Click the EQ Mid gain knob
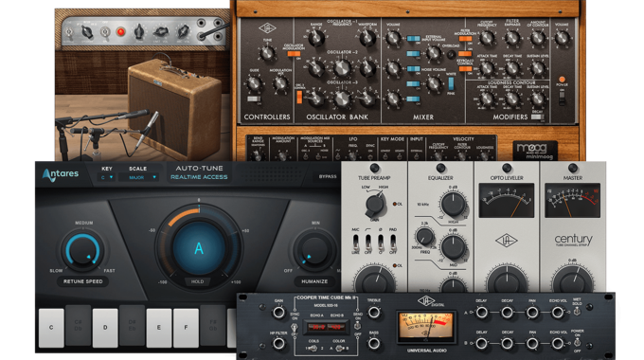The image size is (644, 360). pyautogui.click(x=453, y=246)
